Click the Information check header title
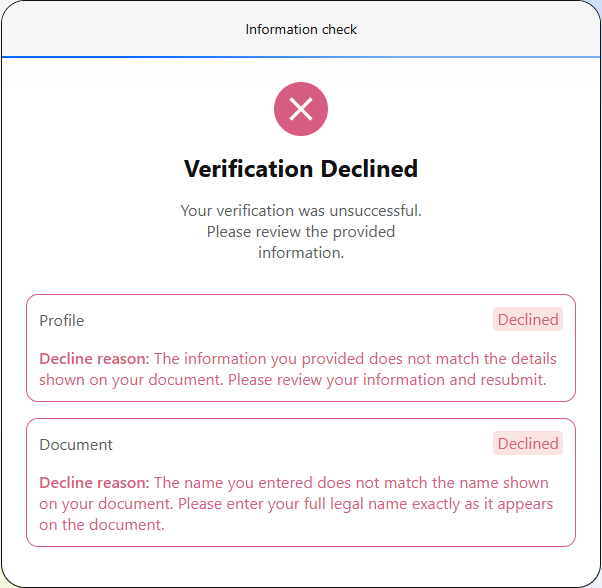The width and height of the screenshot is (602, 588). pyautogui.click(x=301, y=30)
